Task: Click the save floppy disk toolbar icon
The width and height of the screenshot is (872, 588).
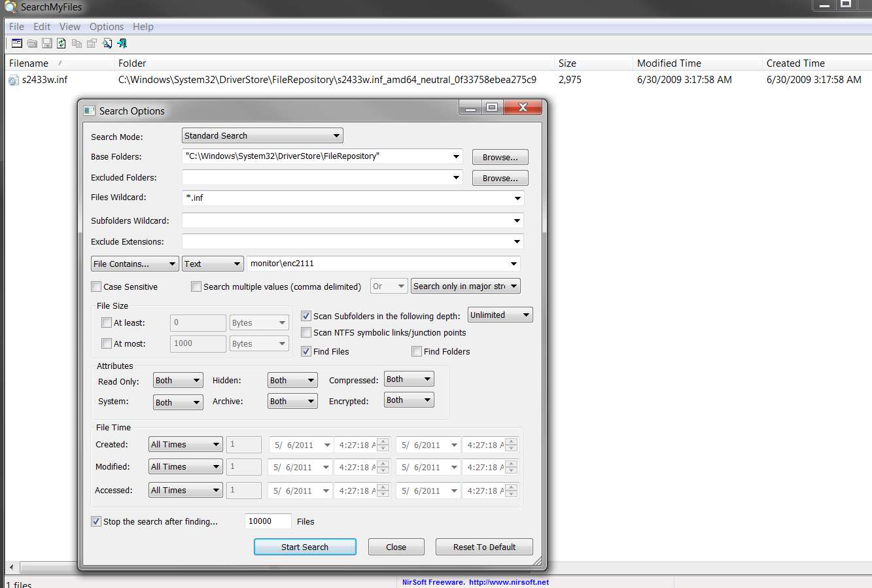Action: (47, 43)
